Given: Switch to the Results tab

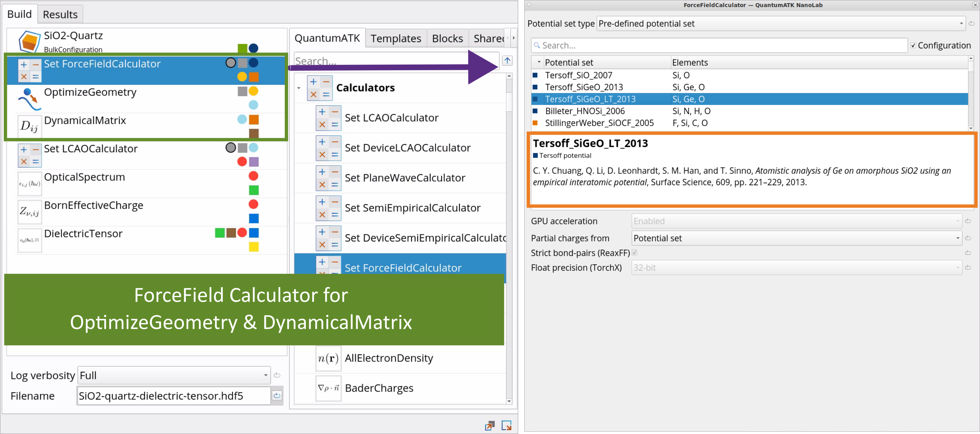Looking at the screenshot, I should point(60,14).
